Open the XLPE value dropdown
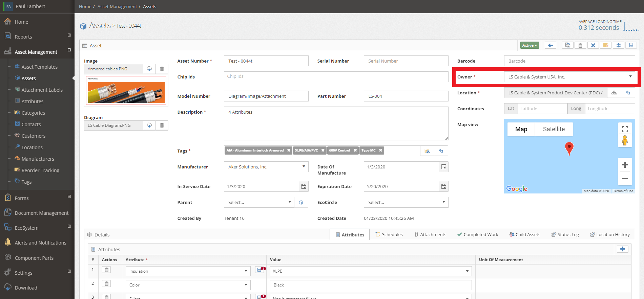The height and width of the screenshot is (299, 644). (x=371, y=271)
